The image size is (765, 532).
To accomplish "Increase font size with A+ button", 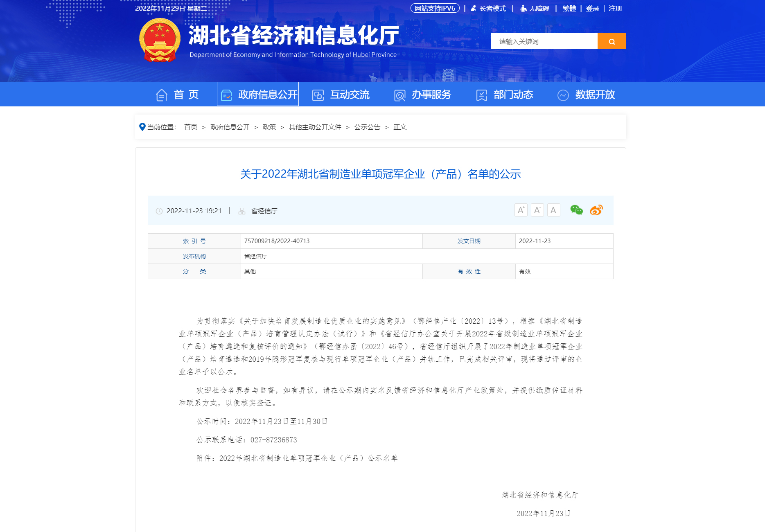I will tap(521, 210).
